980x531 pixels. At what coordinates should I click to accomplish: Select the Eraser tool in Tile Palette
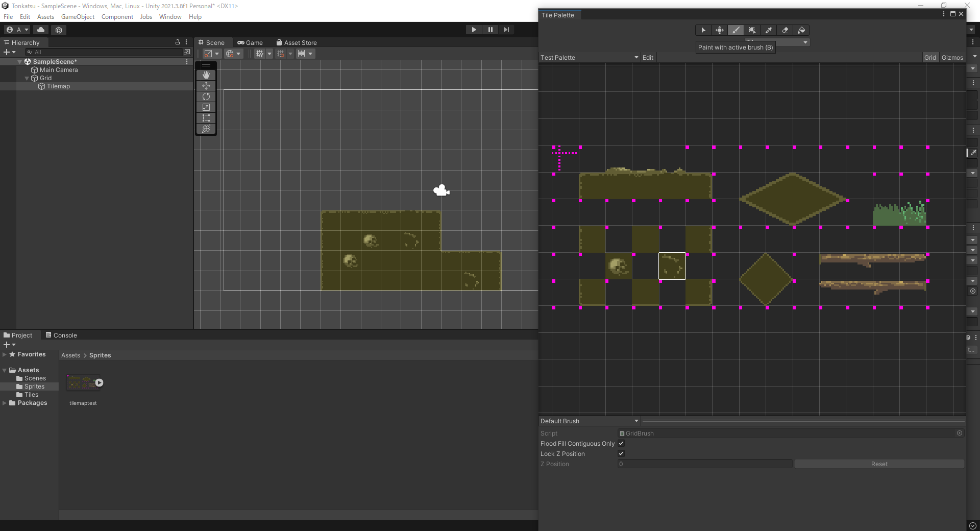785,30
